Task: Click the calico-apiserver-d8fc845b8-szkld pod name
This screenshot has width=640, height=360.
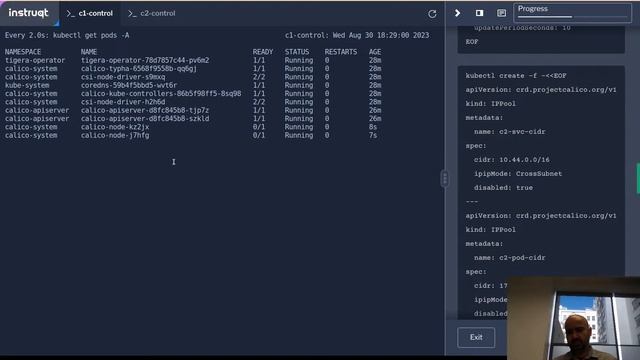Action: 145,119
